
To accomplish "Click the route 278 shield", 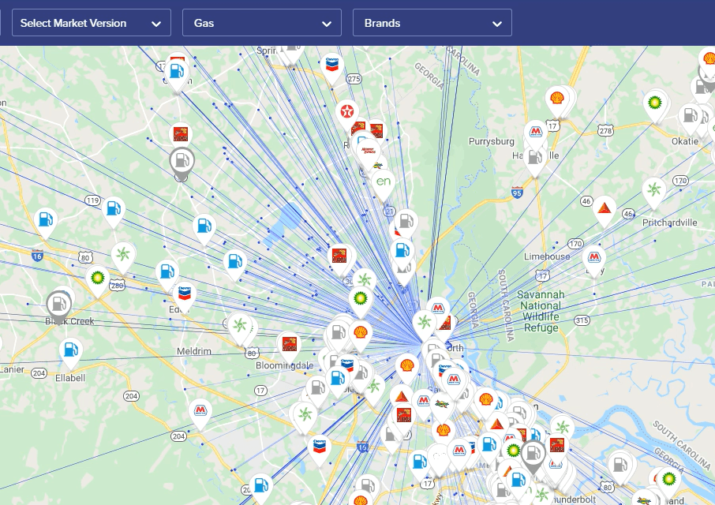I will (606, 130).
